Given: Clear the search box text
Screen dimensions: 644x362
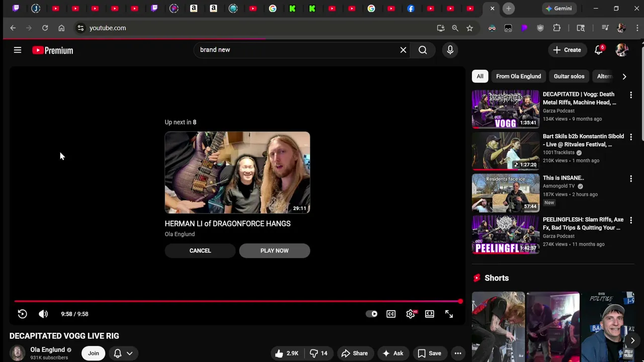Looking at the screenshot, I should pyautogui.click(x=403, y=50).
